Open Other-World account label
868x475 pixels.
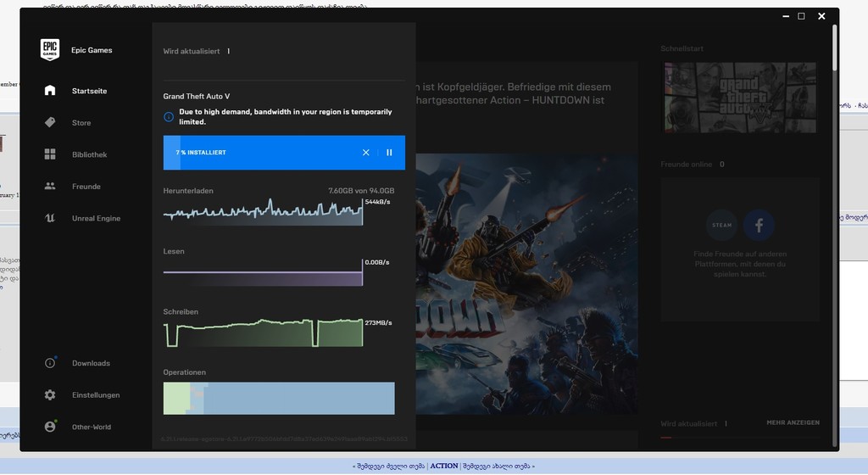[92, 427]
